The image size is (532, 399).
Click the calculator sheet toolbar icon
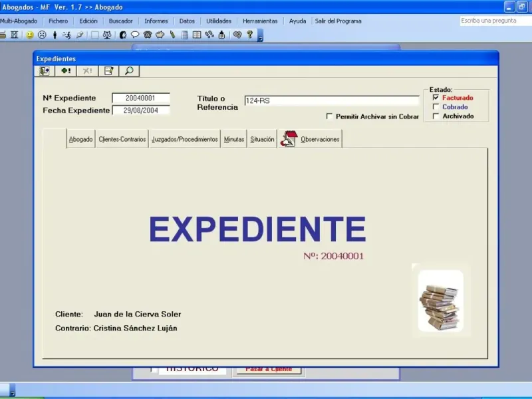click(x=185, y=35)
